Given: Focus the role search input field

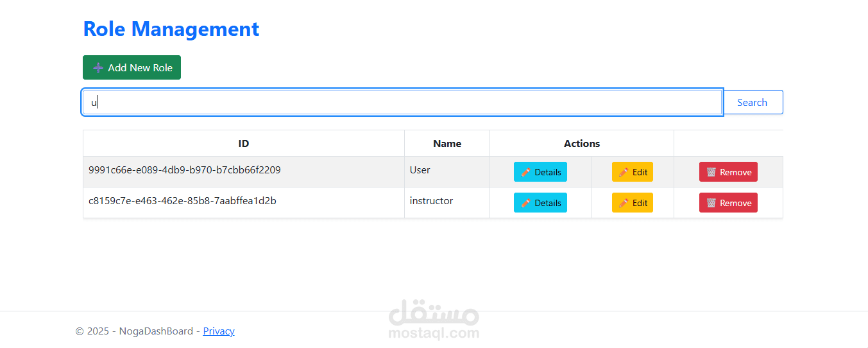Looking at the screenshot, I should pos(402,102).
